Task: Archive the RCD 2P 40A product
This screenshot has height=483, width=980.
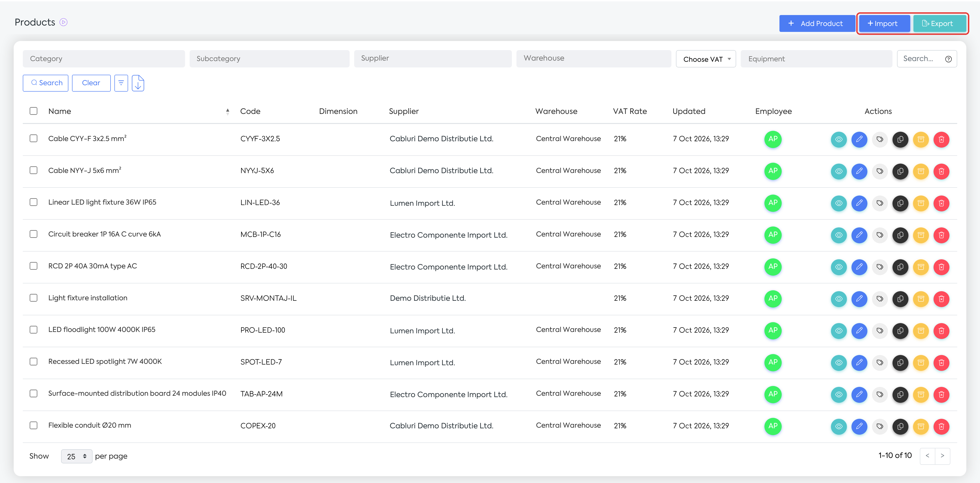Action: (921, 267)
